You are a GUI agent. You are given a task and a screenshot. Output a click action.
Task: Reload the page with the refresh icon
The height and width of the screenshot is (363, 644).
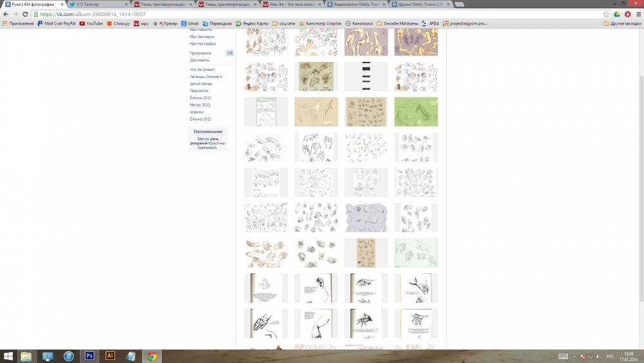pyautogui.click(x=25, y=14)
